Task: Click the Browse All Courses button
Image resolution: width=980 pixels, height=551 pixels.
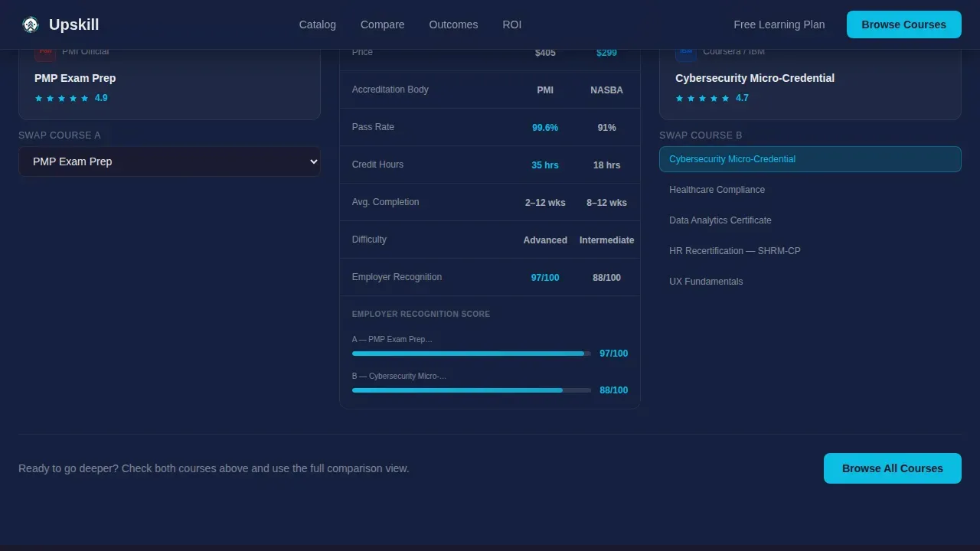Action: pyautogui.click(x=893, y=468)
